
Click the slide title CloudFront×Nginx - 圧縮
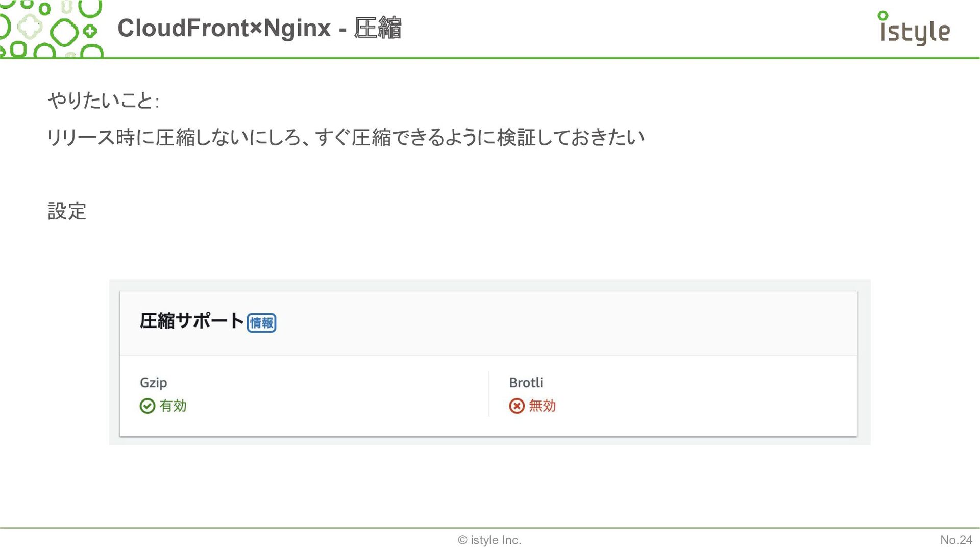pos(259,28)
